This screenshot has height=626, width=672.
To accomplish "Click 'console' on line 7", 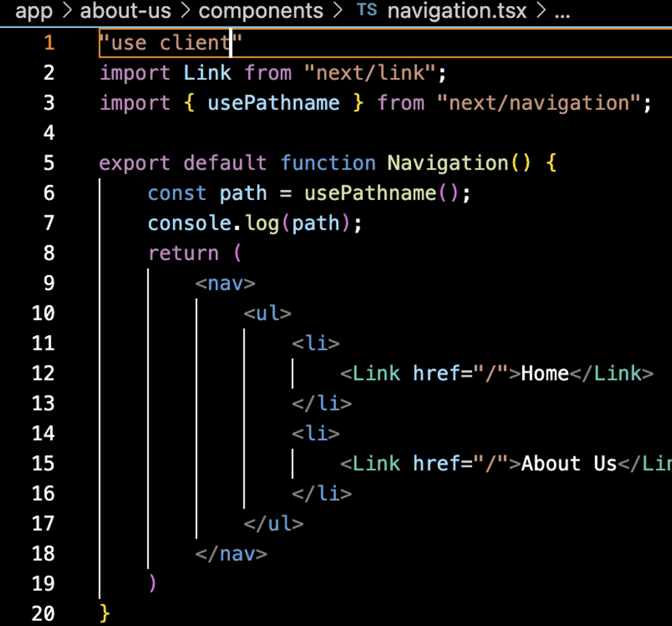I will (x=189, y=223).
